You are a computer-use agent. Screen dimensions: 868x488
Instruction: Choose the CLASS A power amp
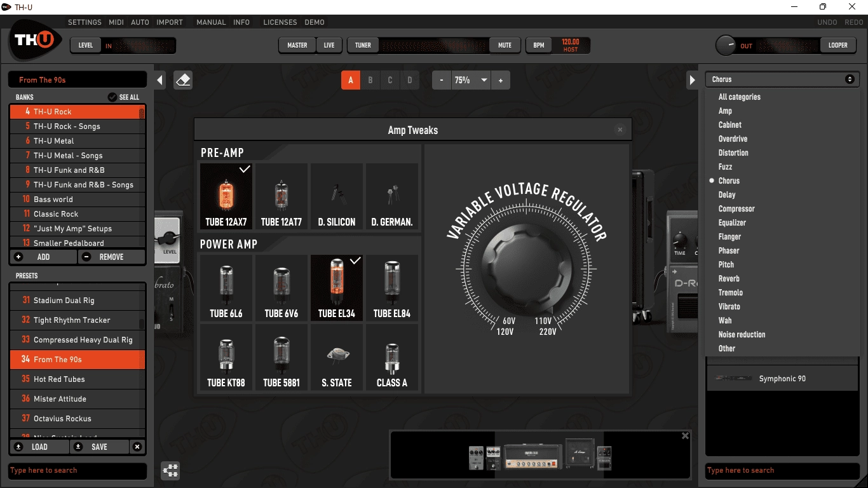point(392,357)
